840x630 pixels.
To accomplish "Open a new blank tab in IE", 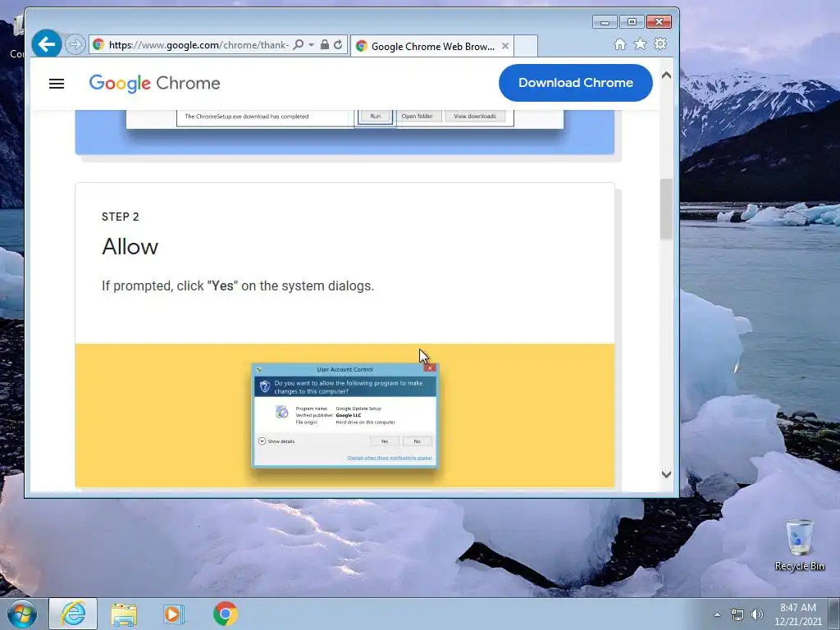I will [x=526, y=46].
